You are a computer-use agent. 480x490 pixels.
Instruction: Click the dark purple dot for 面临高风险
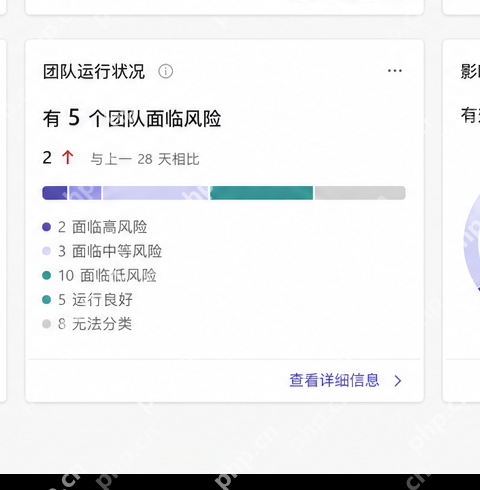pyautogui.click(x=46, y=227)
